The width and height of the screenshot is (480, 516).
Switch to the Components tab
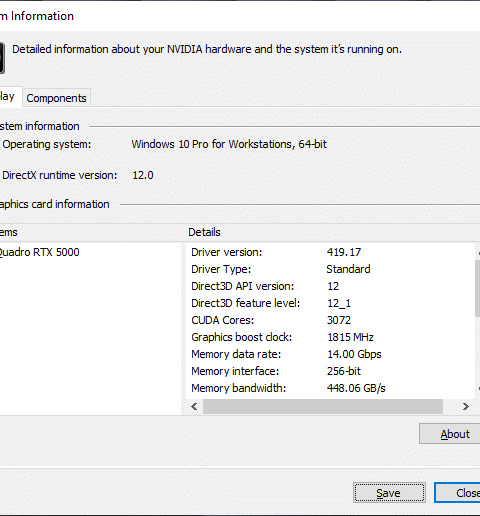tap(56, 98)
